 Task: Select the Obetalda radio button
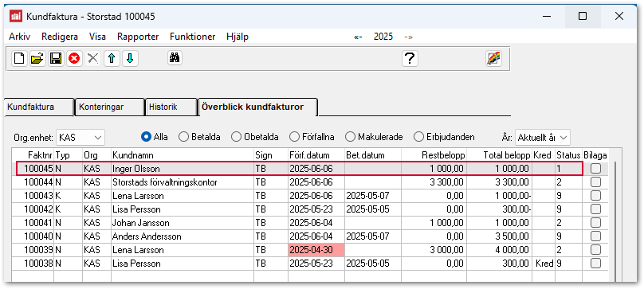point(236,137)
